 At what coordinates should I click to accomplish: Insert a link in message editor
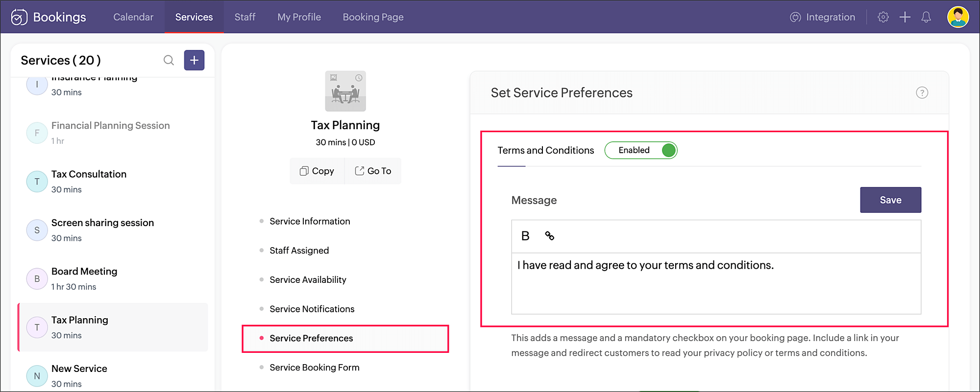coord(550,236)
